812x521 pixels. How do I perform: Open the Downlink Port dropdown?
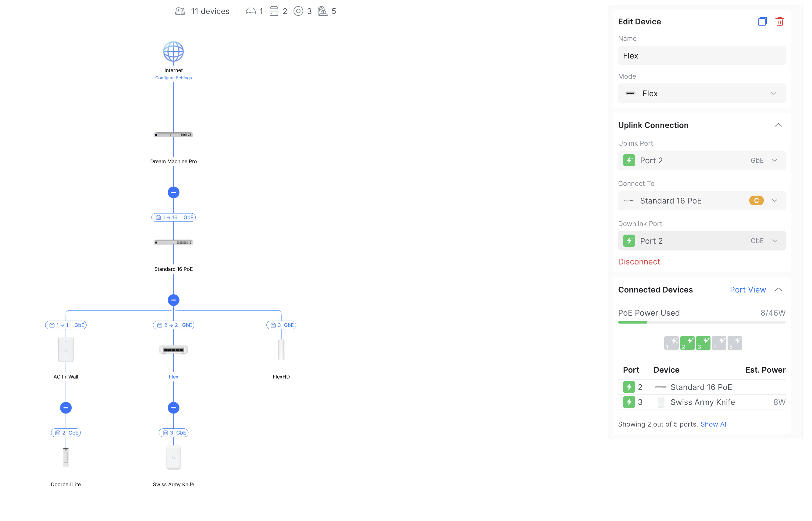tap(701, 241)
